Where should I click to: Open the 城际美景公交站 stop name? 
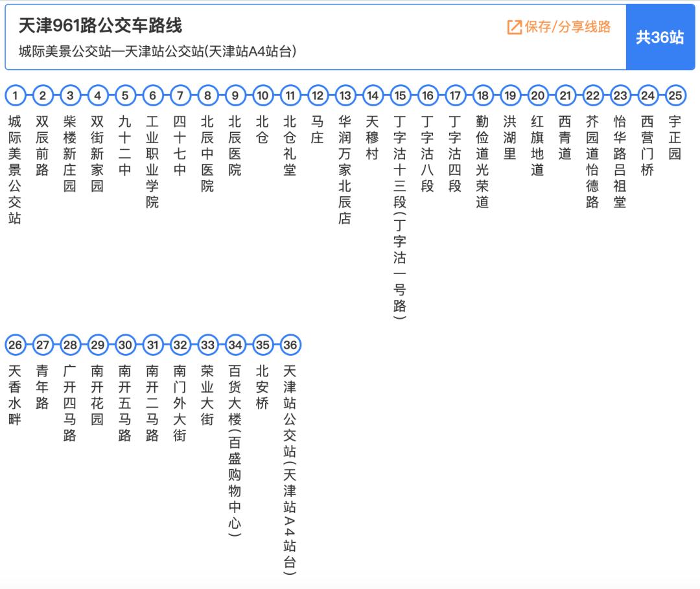click(15, 170)
